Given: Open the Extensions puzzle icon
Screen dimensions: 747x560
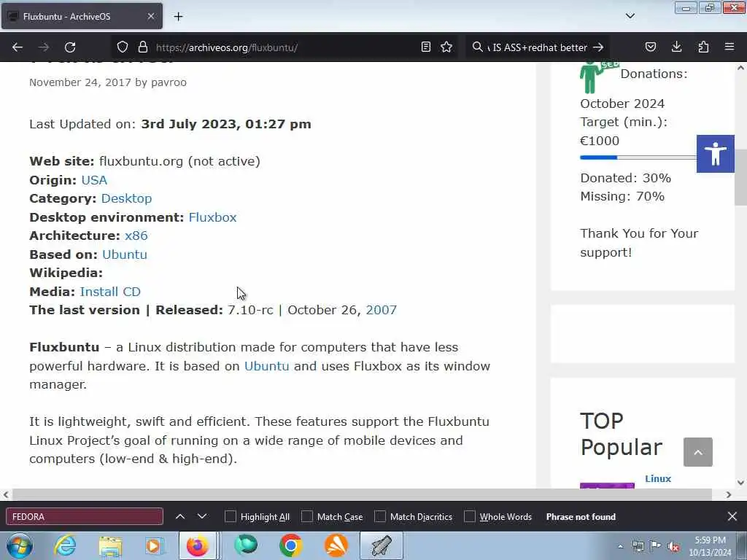Looking at the screenshot, I should [x=703, y=47].
